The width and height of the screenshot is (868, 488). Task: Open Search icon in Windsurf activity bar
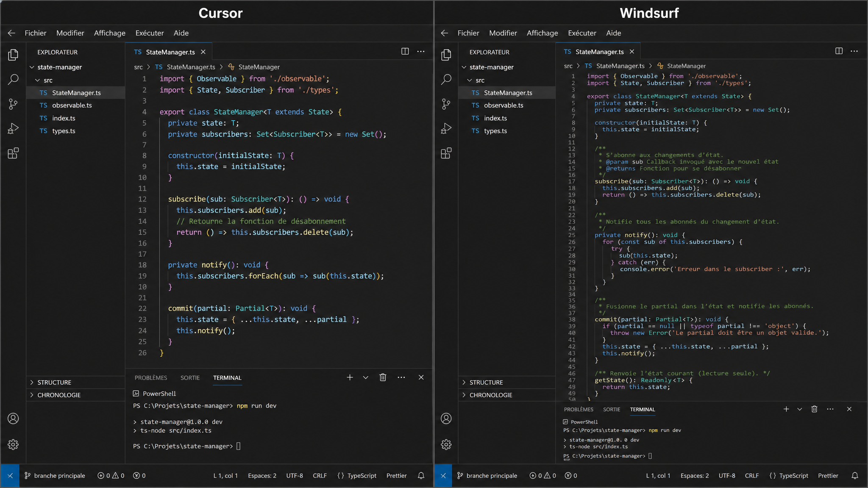click(446, 79)
